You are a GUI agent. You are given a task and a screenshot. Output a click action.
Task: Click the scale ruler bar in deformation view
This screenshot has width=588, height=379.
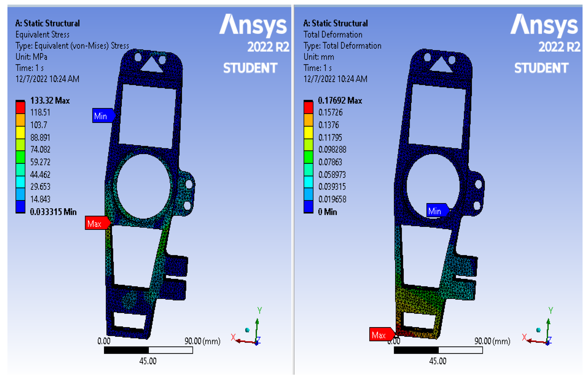(438, 350)
